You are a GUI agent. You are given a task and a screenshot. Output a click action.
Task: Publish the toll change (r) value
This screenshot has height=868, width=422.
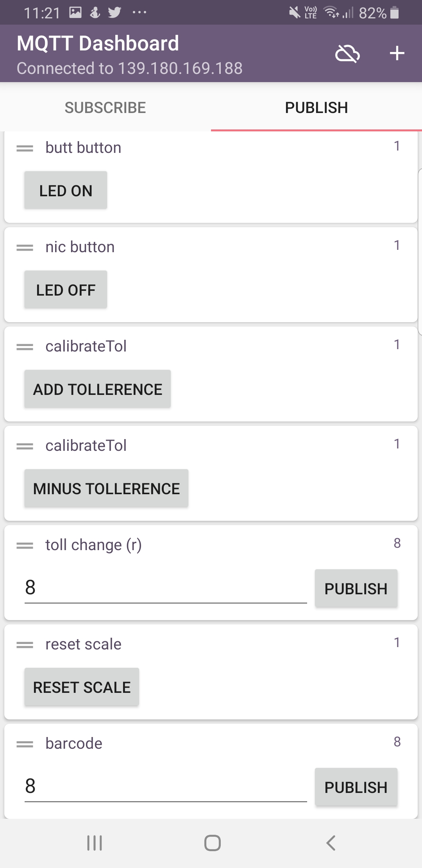356,588
